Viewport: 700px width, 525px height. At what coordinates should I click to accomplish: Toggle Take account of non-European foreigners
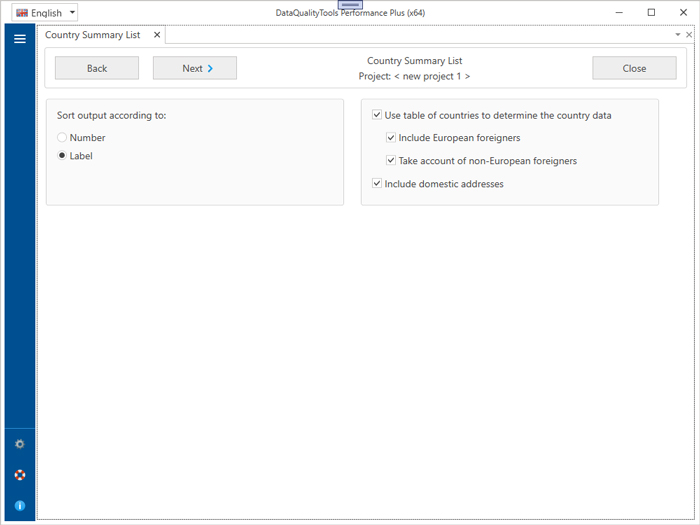[x=391, y=161]
